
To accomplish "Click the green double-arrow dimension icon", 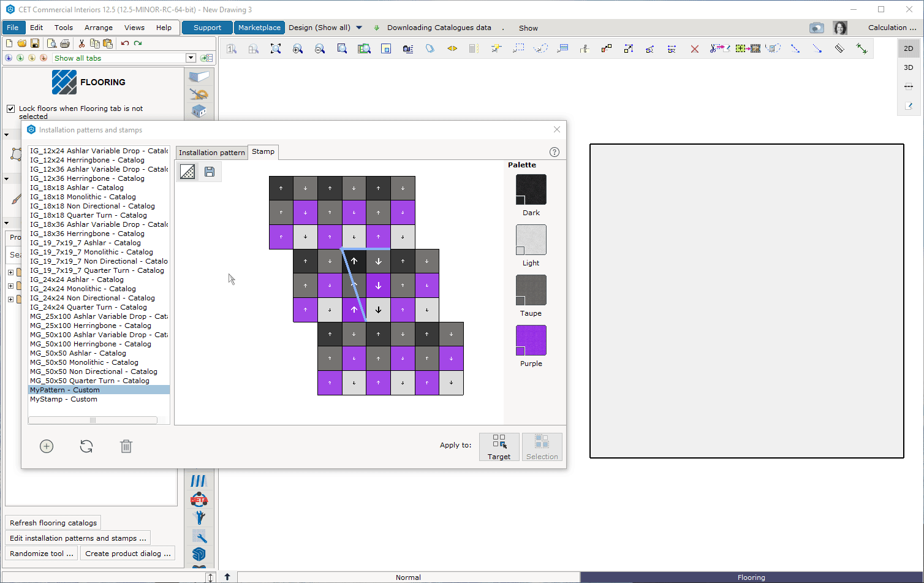I will coord(862,48).
